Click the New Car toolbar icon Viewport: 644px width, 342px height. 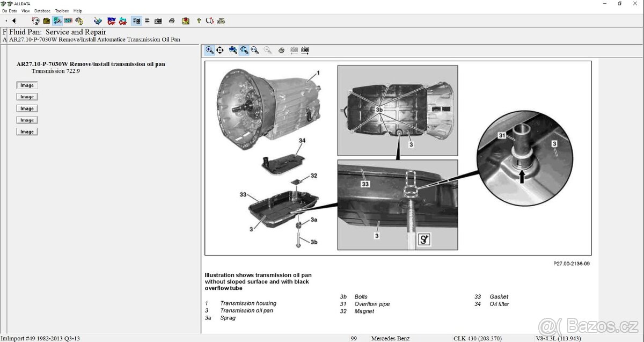pos(112,21)
